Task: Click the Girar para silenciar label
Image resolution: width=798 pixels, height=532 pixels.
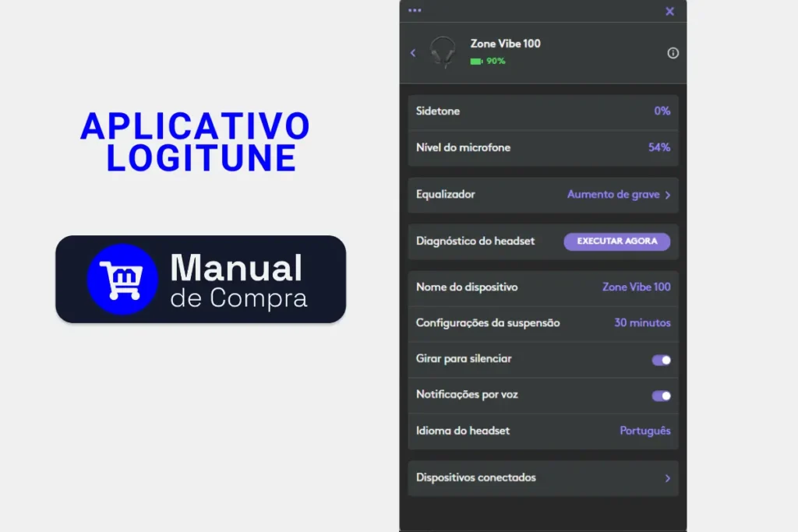Action: 464,358
